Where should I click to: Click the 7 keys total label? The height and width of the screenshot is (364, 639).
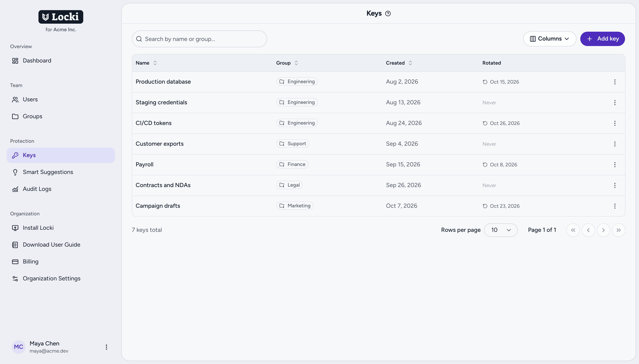[x=147, y=230]
